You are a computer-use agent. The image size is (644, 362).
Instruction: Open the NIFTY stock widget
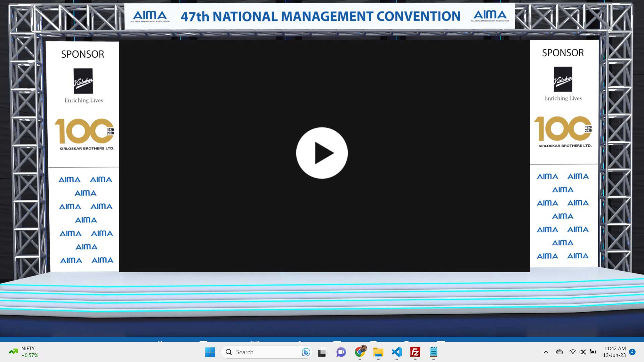click(23, 352)
